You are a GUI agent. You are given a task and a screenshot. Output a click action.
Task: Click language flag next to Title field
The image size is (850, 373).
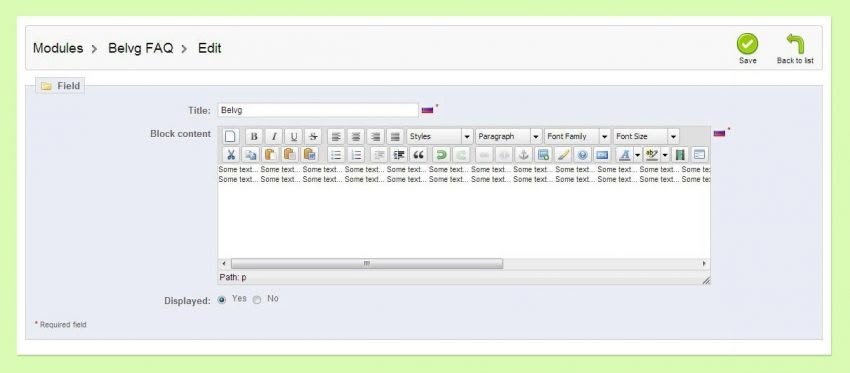[427, 110]
